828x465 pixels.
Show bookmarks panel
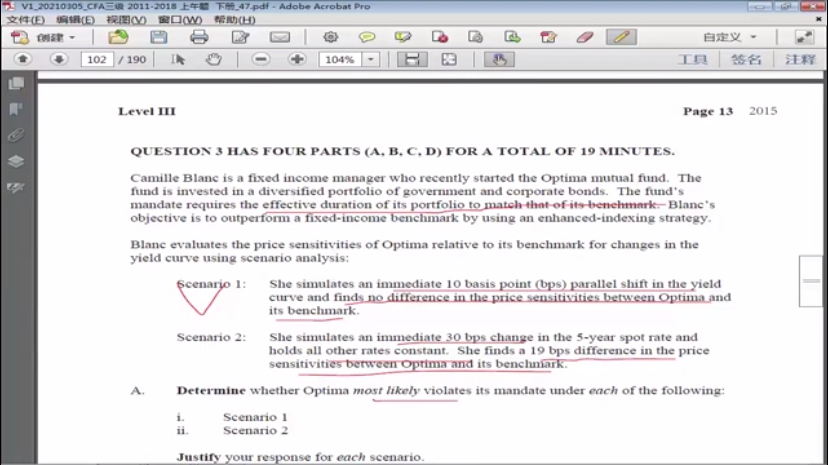point(16,109)
